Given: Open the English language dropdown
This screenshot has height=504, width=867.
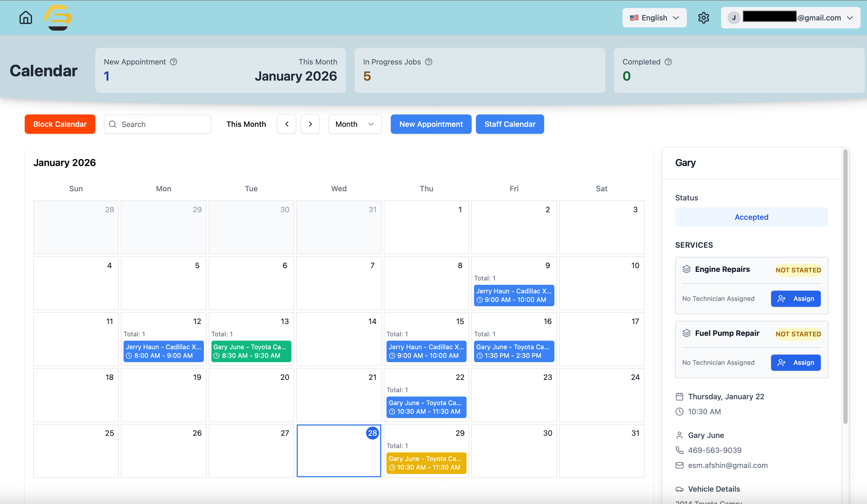Looking at the screenshot, I should 654,17.
